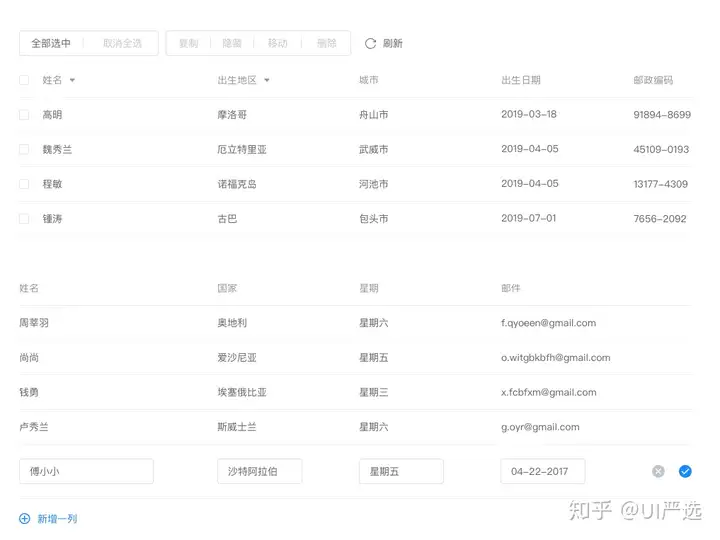The image size is (720, 540).
Task: Click the 邮政编码 column header
Action: point(653,80)
